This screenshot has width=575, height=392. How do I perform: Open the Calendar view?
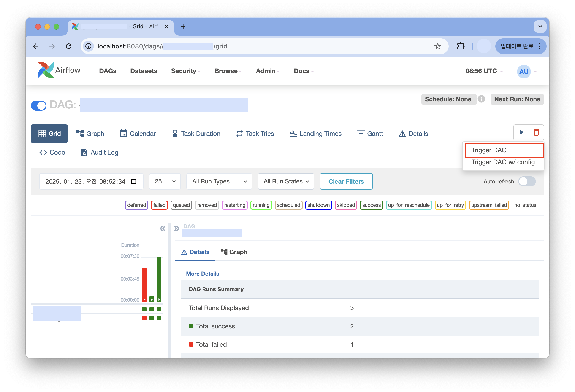click(138, 134)
